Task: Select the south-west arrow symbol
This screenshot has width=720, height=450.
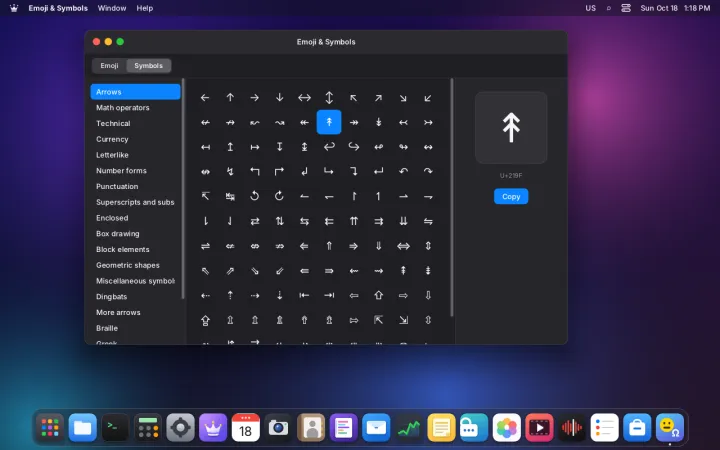Action: pos(428,98)
